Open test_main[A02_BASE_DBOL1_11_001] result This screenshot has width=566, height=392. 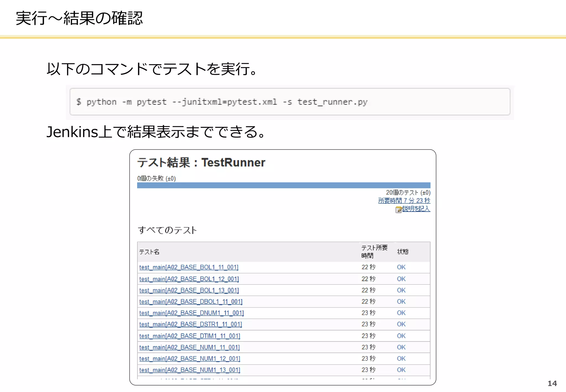pos(191,302)
